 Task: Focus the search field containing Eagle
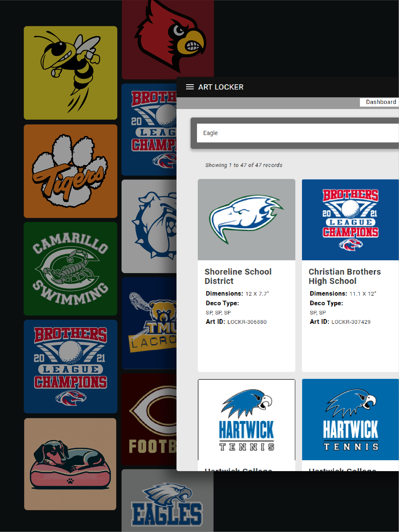click(x=298, y=133)
